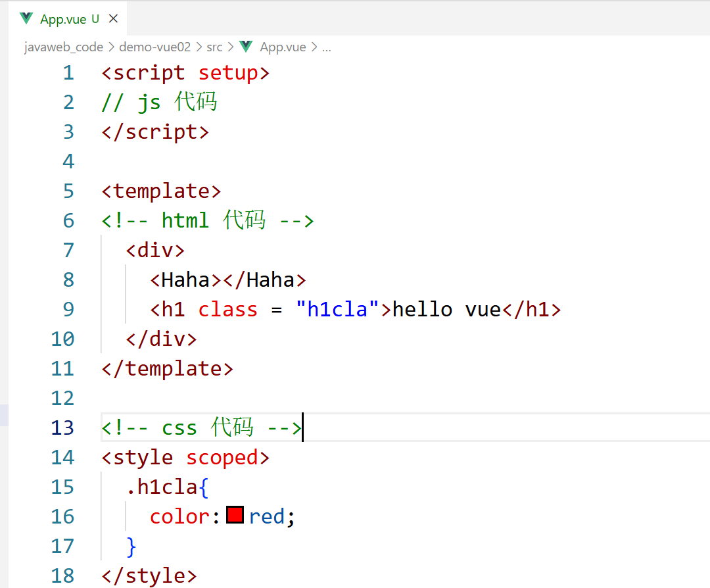710x588 pixels.
Task: Click the '<!-- css 代码 -->' comment
Action: 202,428
